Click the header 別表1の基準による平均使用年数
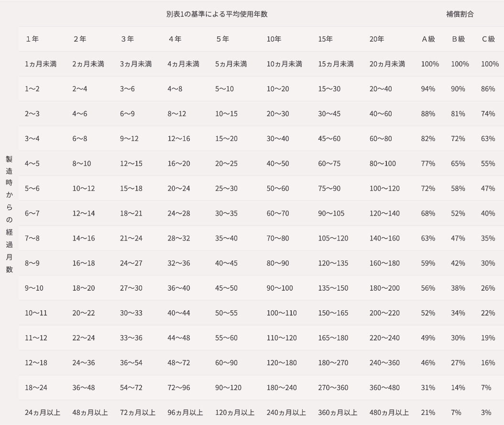This screenshot has width=504, height=425. point(217,14)
